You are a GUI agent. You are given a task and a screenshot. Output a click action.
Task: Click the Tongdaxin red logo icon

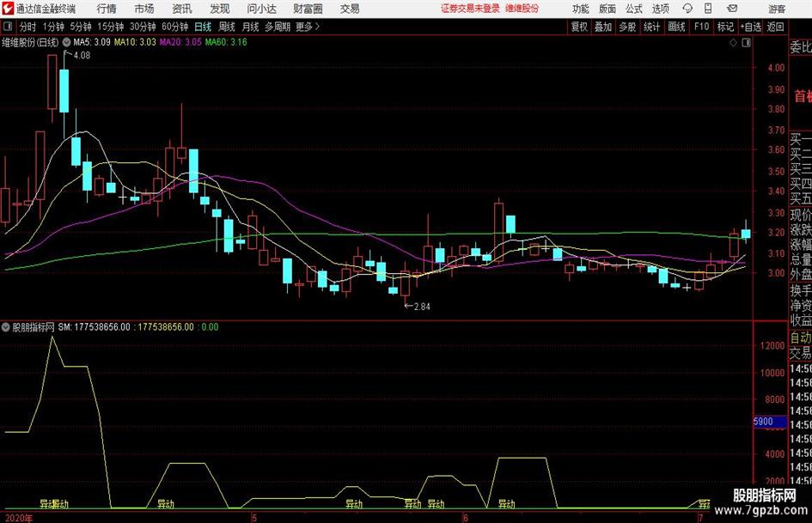tap(8, 9)
